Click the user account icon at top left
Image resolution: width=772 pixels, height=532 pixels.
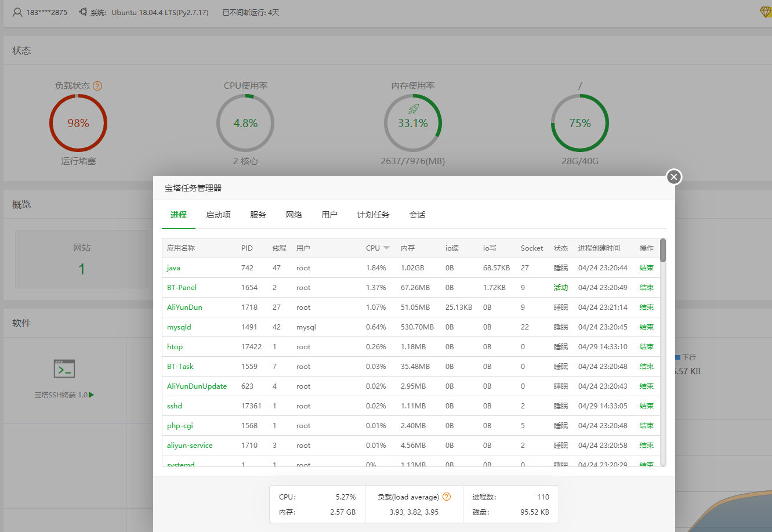[17, 12]
